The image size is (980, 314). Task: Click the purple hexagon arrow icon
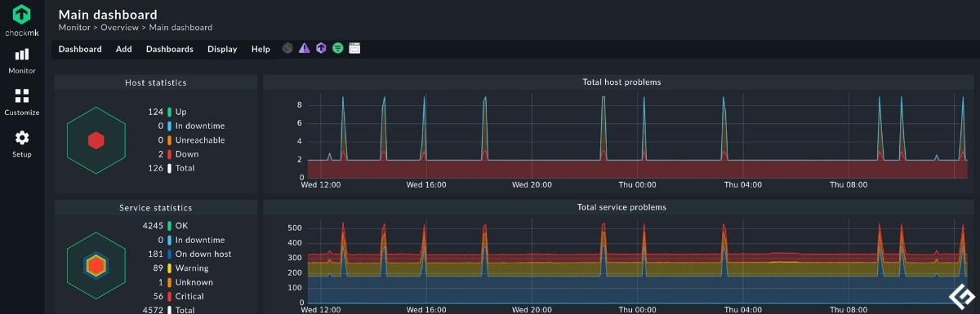[321, 48]
